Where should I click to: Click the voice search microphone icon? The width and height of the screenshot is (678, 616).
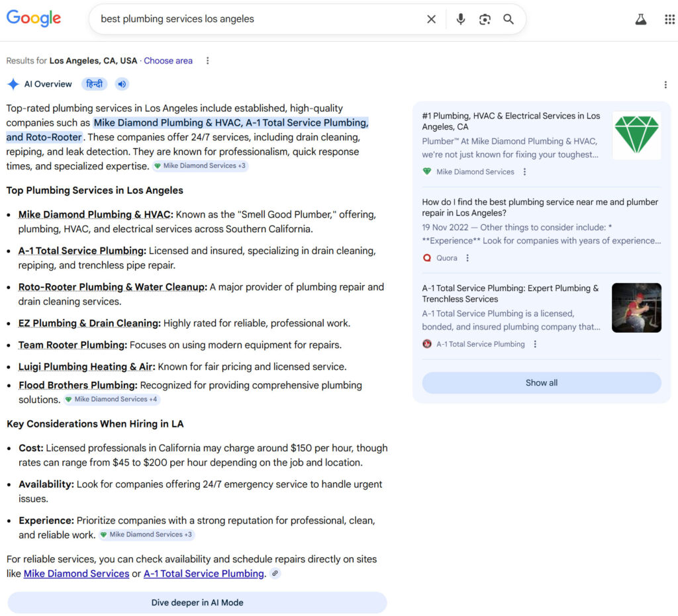[461, 19]
